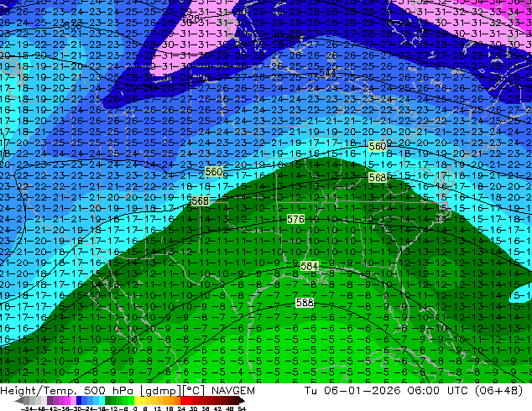Select the bright green legend swatch

(x=131, y=400)
